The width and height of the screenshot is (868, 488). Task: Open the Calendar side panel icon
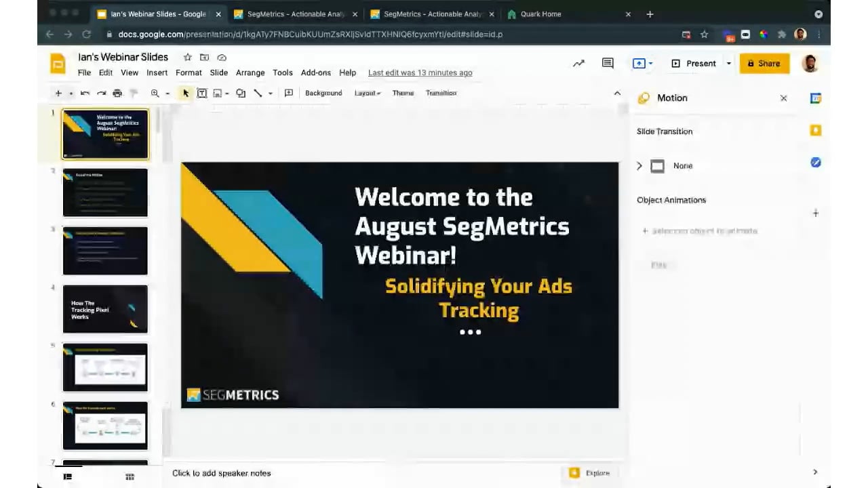816,98
